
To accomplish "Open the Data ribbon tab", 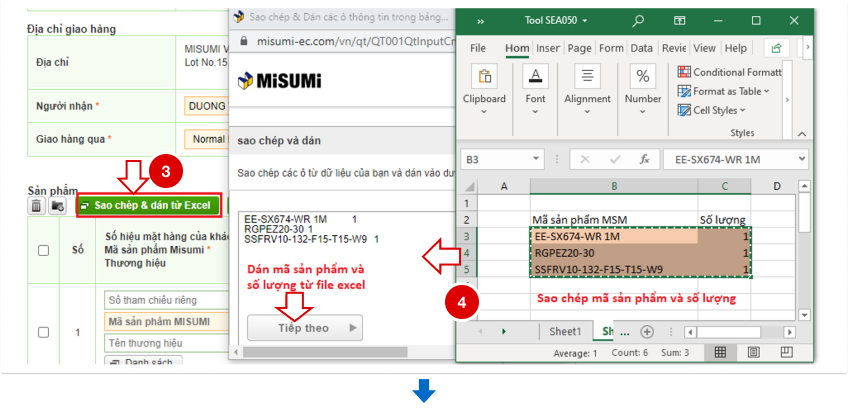I will coord(641,48).
